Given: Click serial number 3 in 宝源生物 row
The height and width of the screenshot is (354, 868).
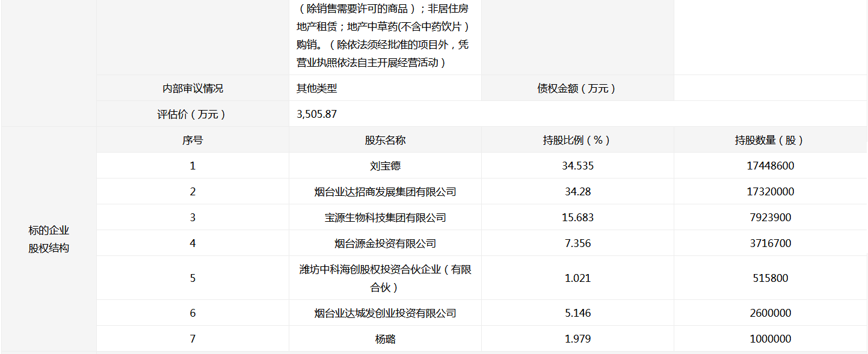Looking at the screenshot, I should pos(192,218).
